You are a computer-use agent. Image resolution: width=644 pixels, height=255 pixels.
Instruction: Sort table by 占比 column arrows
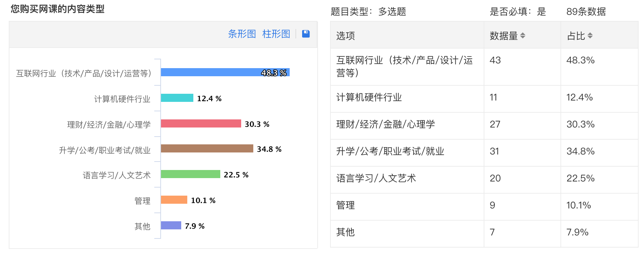tap(590, 35)
